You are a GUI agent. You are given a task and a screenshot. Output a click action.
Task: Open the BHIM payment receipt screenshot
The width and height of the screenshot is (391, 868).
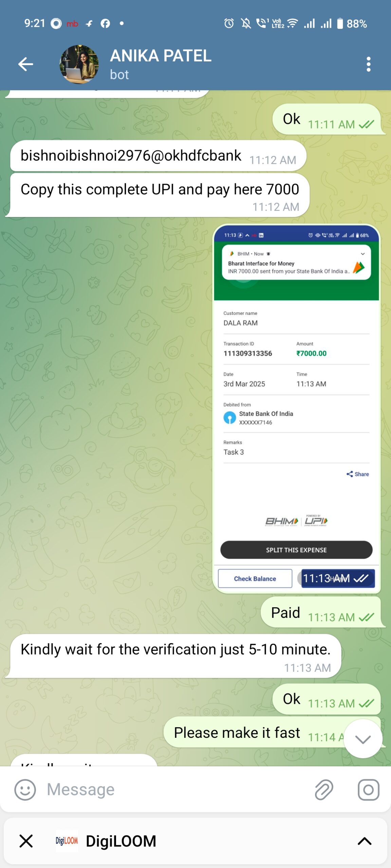click(x=296, y=409)
